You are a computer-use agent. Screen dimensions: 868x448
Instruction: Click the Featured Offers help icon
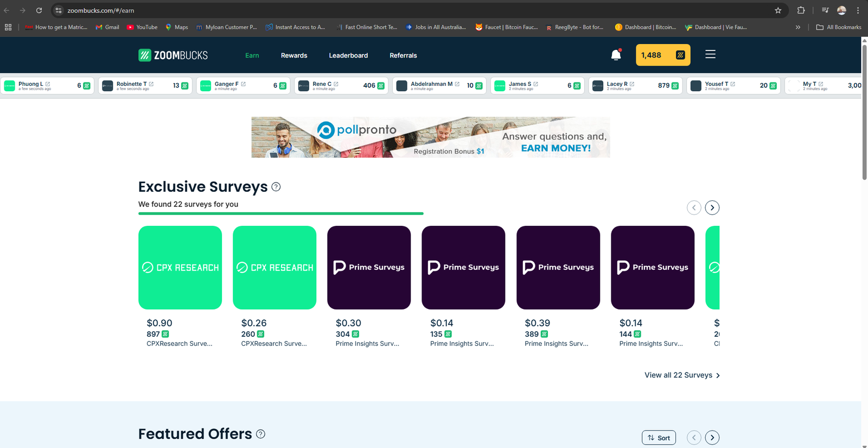(x=260, y=434)
